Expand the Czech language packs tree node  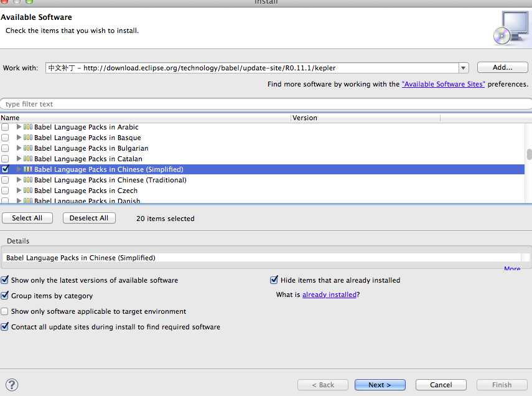[19, 190]
